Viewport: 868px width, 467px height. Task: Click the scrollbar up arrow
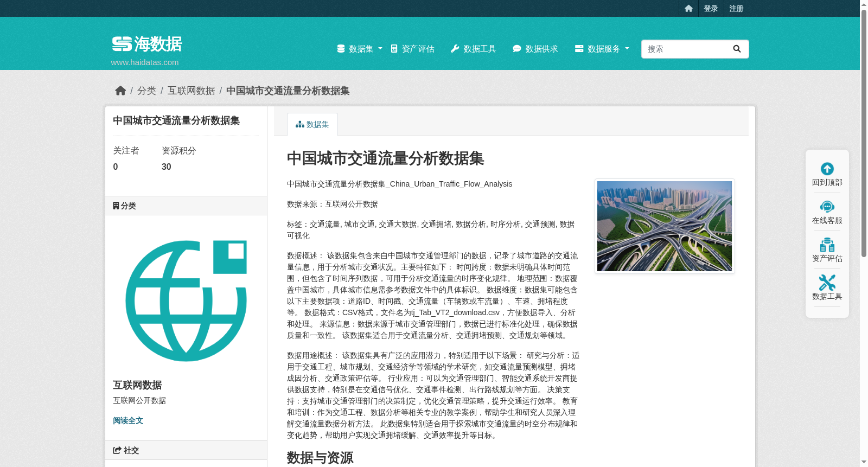pos(864,4)
